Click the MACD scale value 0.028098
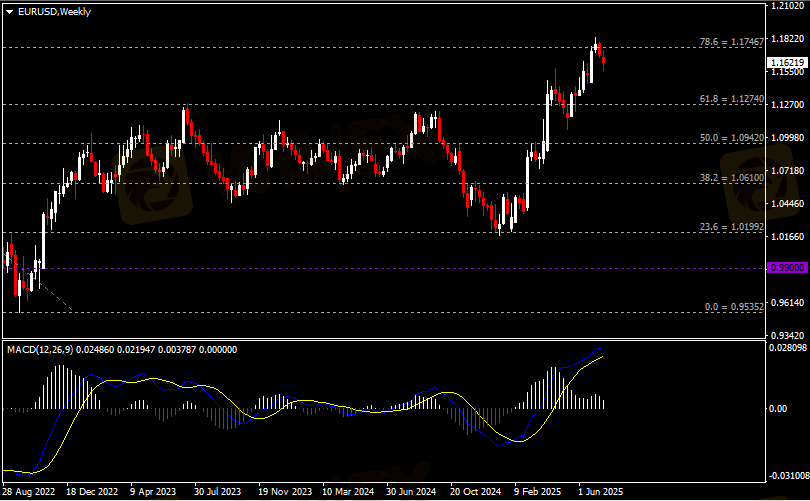The image size is (810, 501). [788, 348]
